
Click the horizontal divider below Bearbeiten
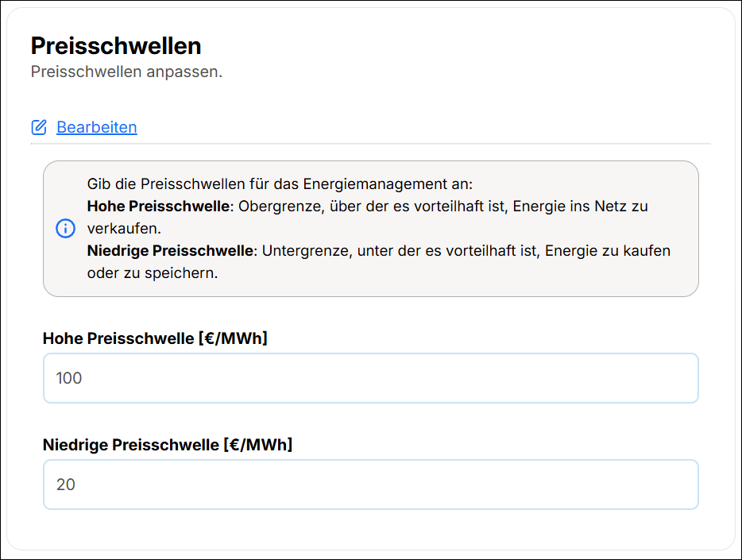click(x=370, y=144)
